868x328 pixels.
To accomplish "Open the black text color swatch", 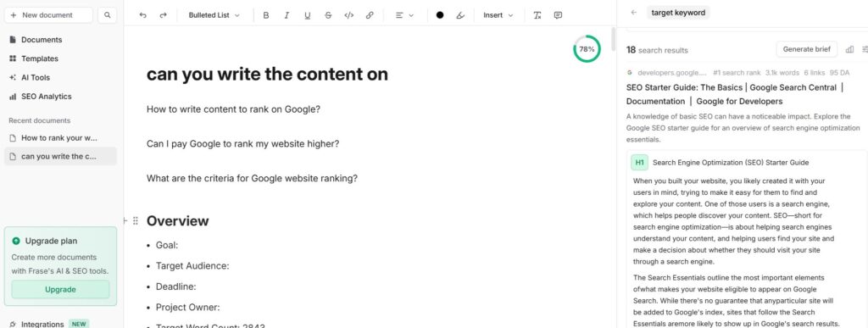I will (440, 15).
